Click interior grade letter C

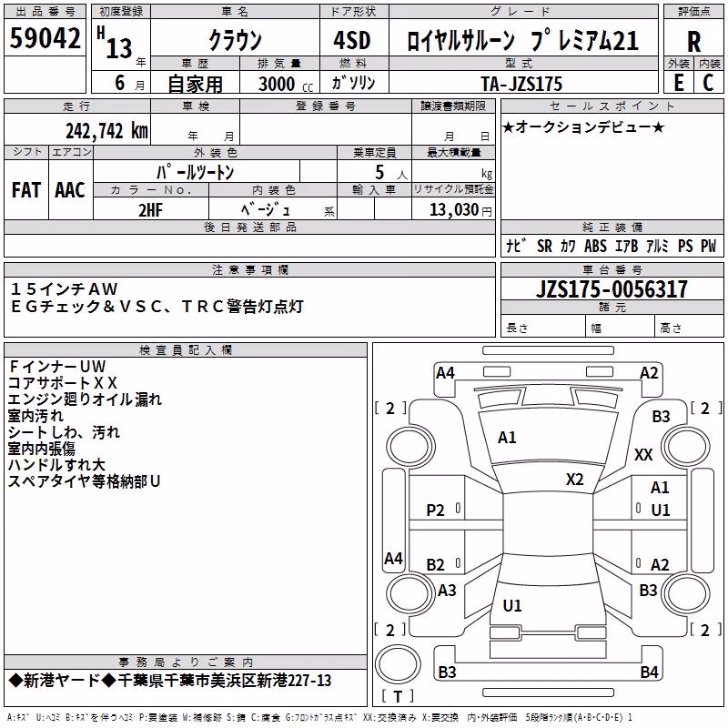tap(708, 83)
